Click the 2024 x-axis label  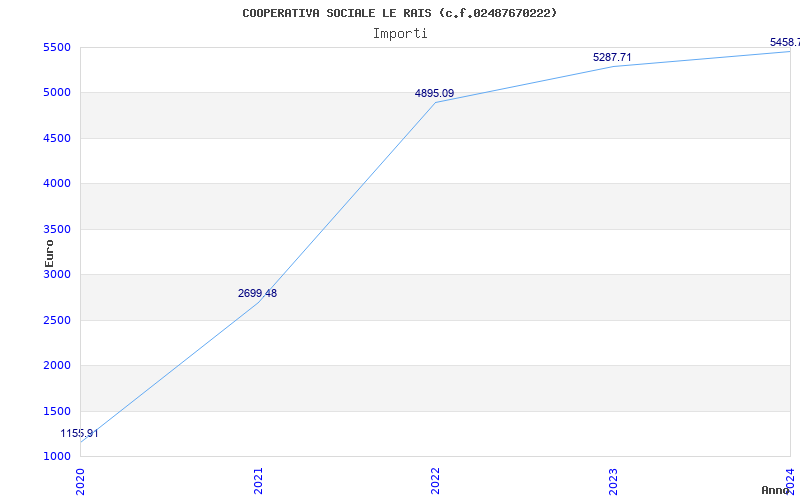click(x=790, y=481)
